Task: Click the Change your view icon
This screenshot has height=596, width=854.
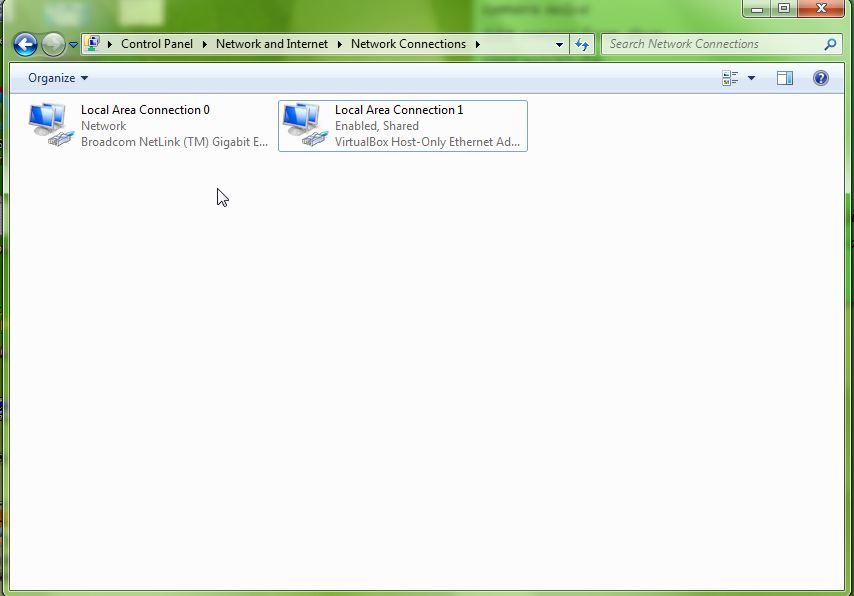Action: click(x=731, y=77)
